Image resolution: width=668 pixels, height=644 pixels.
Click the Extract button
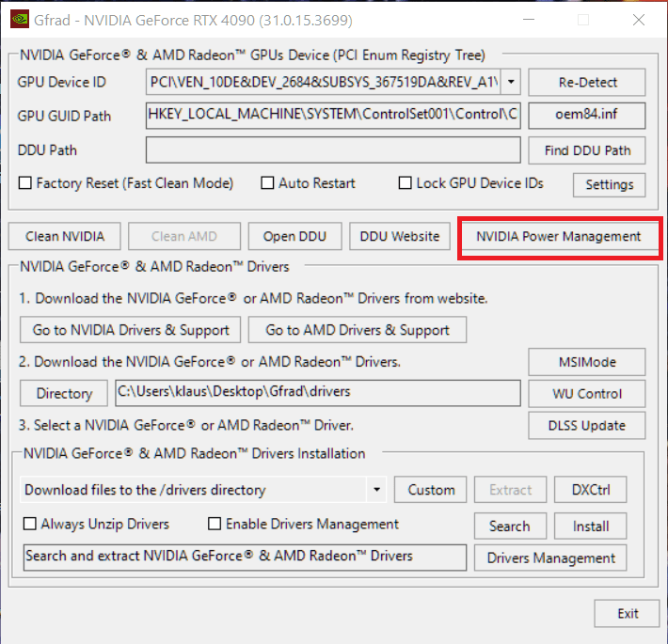(510, 490)
